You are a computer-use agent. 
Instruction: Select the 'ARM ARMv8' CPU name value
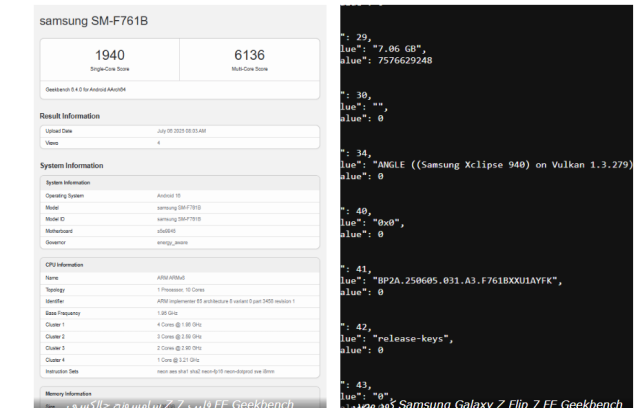tap(171, 278)
